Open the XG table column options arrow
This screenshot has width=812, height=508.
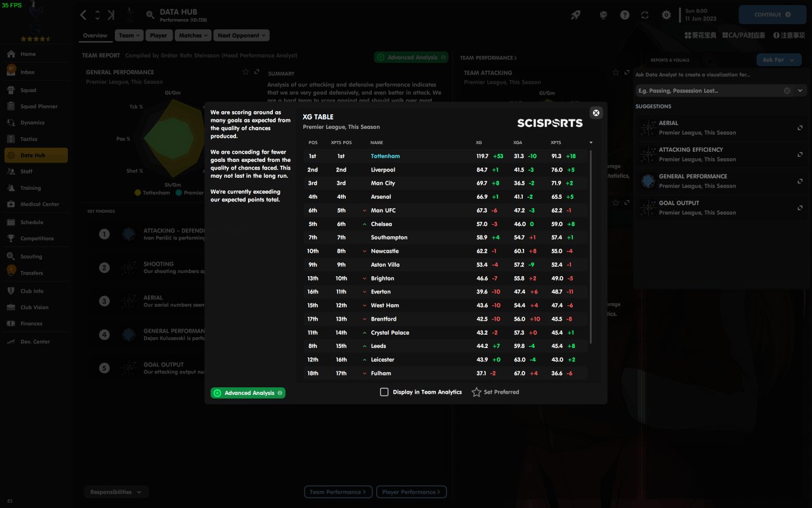591,143
